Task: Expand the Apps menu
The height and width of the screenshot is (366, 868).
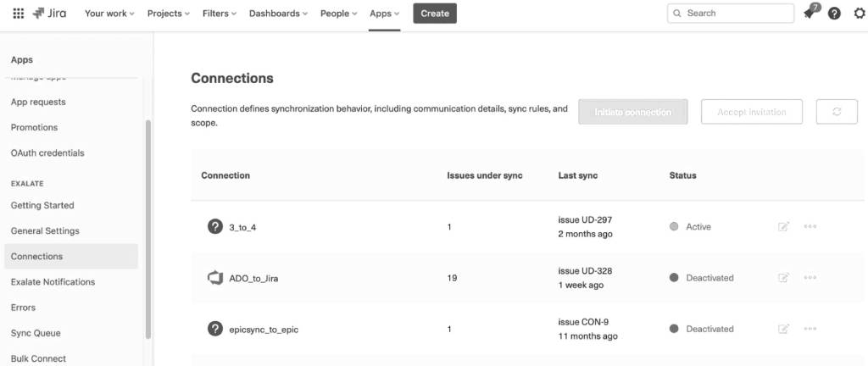Action: [385, 14]
